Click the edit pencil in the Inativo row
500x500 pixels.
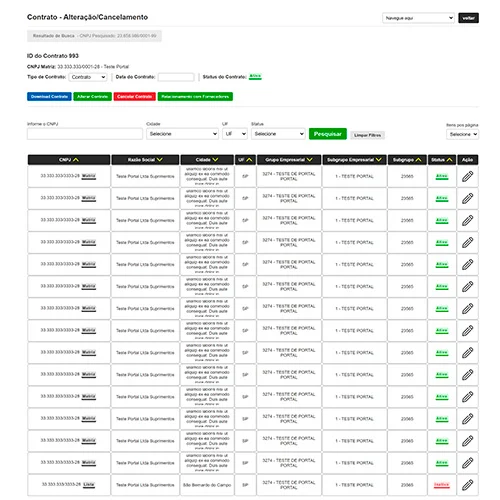(467, 485)
